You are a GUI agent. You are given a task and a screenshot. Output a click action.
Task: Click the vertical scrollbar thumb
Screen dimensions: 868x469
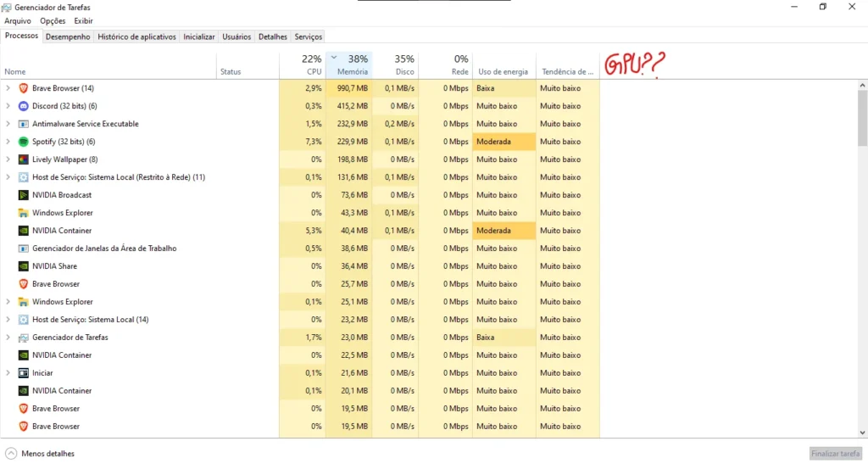(862, 117)
